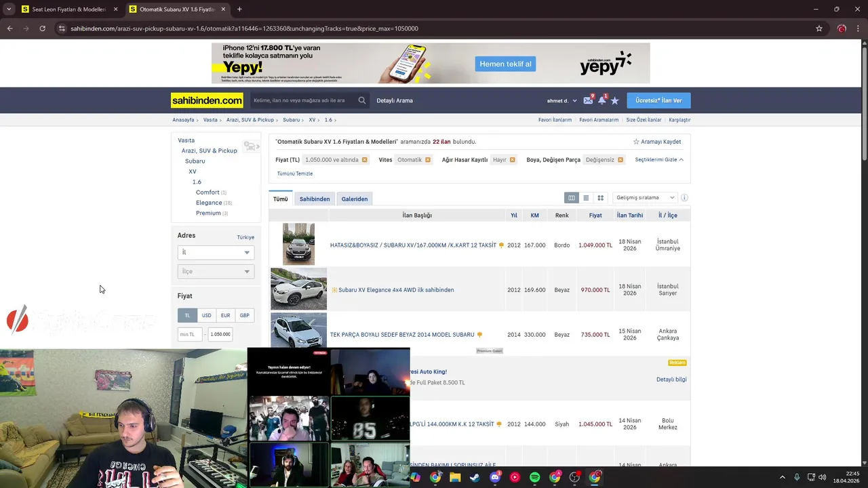Click the search magnifier icon

click(x=362, y=100)
